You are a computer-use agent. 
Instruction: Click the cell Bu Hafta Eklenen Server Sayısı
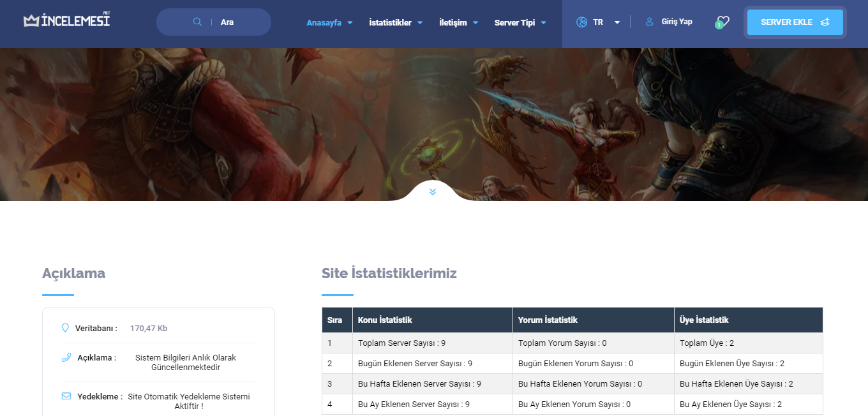pos(433,383)
